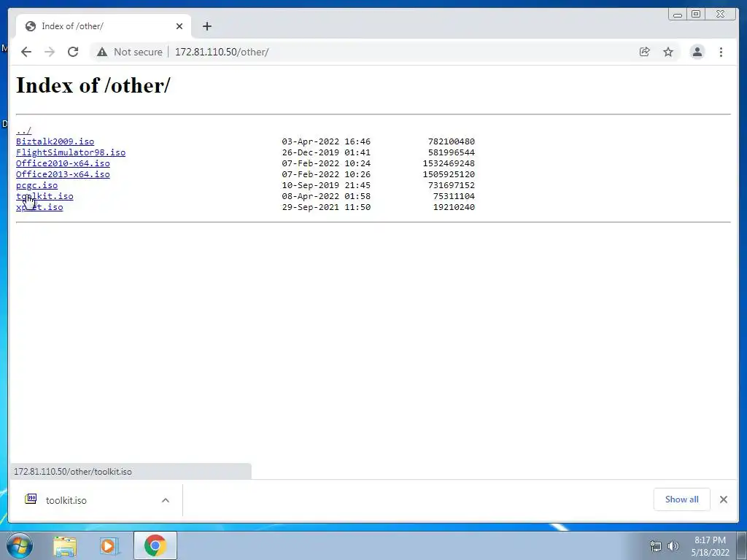
Task: Open the Windows Start menu
Action: click(20, 545)
